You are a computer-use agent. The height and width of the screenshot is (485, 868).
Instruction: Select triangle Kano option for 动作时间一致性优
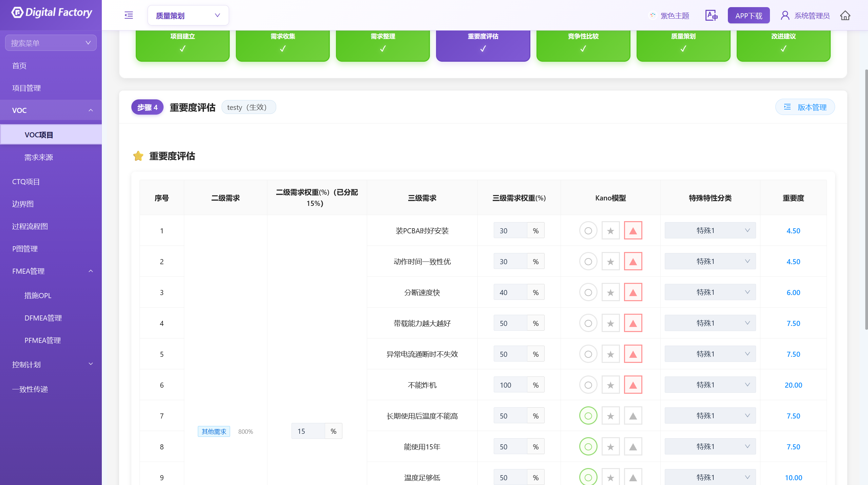coord(633,261)
